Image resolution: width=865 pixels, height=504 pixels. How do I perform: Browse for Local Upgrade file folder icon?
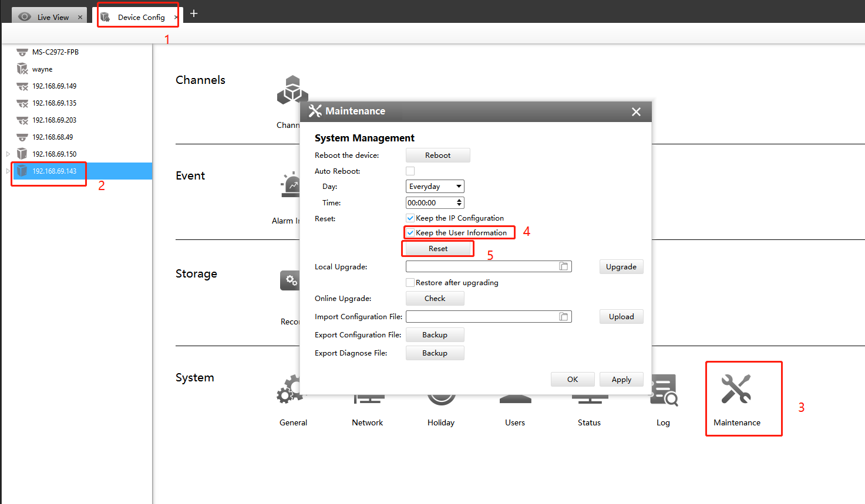(x=564, y=266)
